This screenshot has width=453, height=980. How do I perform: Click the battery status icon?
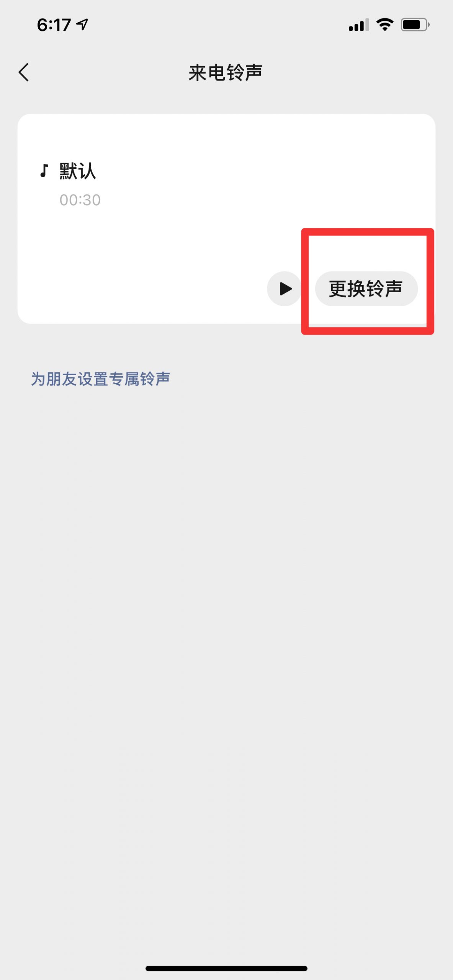pos(415,25)
